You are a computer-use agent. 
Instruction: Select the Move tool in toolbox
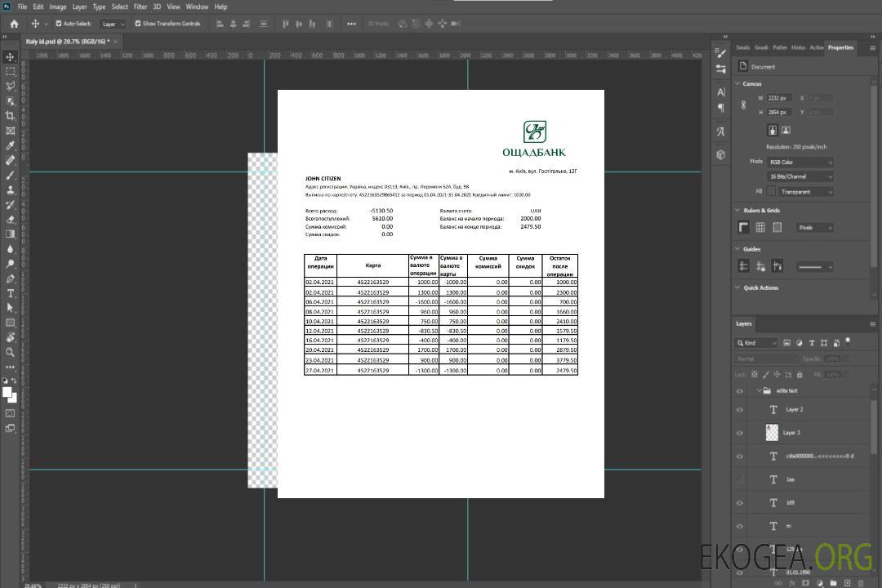pyautogui.click(x=10, y=57)
